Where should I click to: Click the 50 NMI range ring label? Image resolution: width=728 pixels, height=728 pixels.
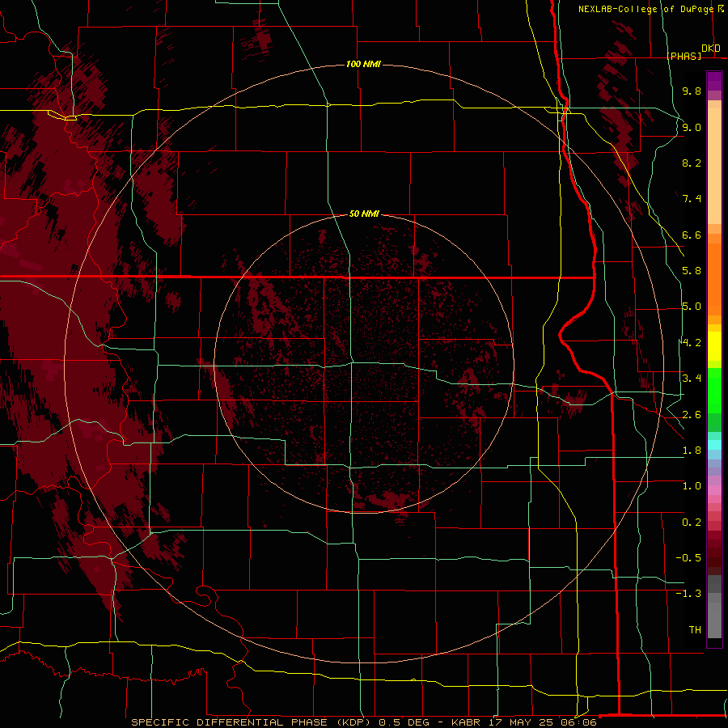click(x=364, y=214)
